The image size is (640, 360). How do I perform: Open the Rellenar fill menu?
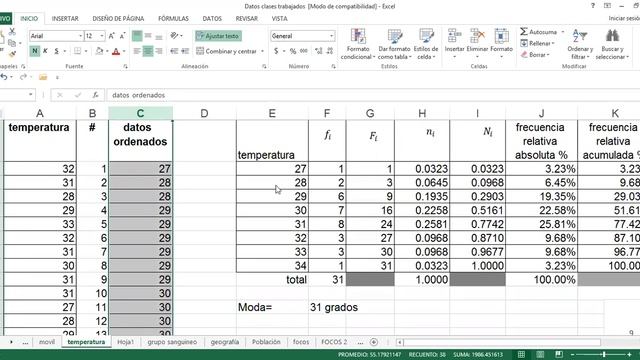(x=537, y=43)
